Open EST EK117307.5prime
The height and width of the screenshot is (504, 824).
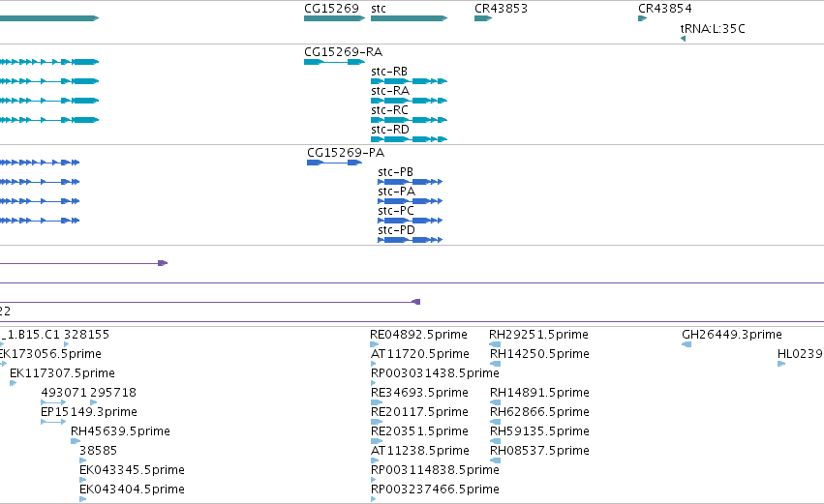[x=14, y=383]
